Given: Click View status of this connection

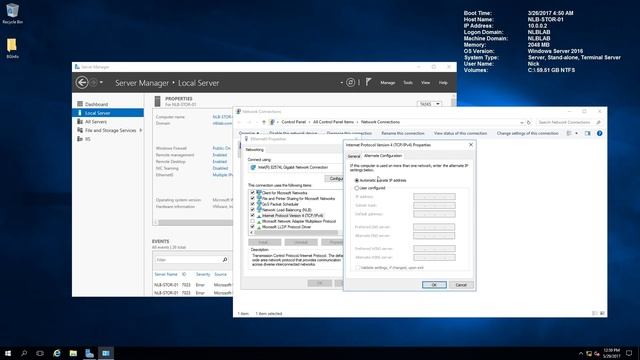Looking at the screenshot, I should 460,133.
